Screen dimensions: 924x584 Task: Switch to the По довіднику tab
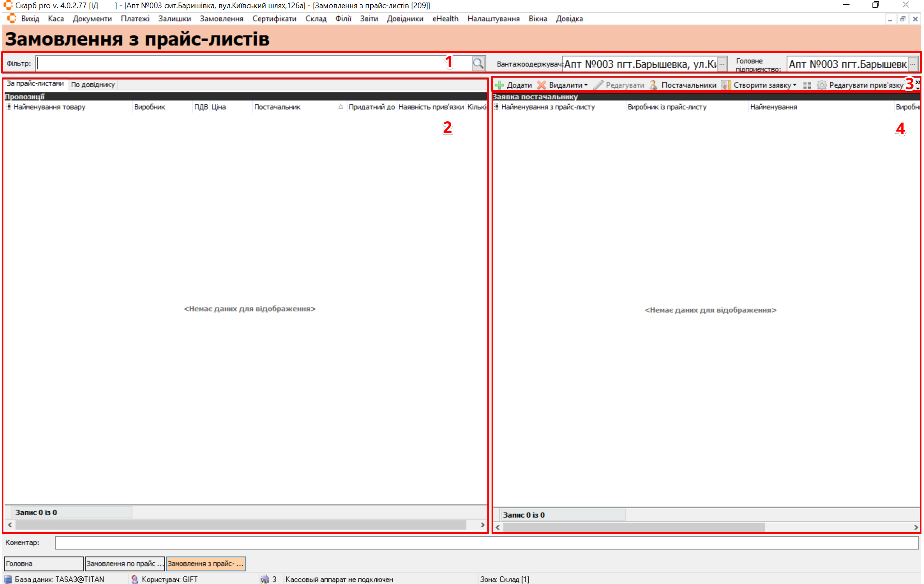[93, 84]
